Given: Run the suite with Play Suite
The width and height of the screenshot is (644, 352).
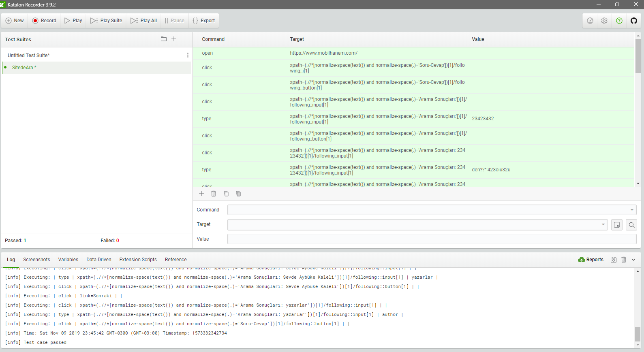Looking at the screenshot, I should pos(106,21).
